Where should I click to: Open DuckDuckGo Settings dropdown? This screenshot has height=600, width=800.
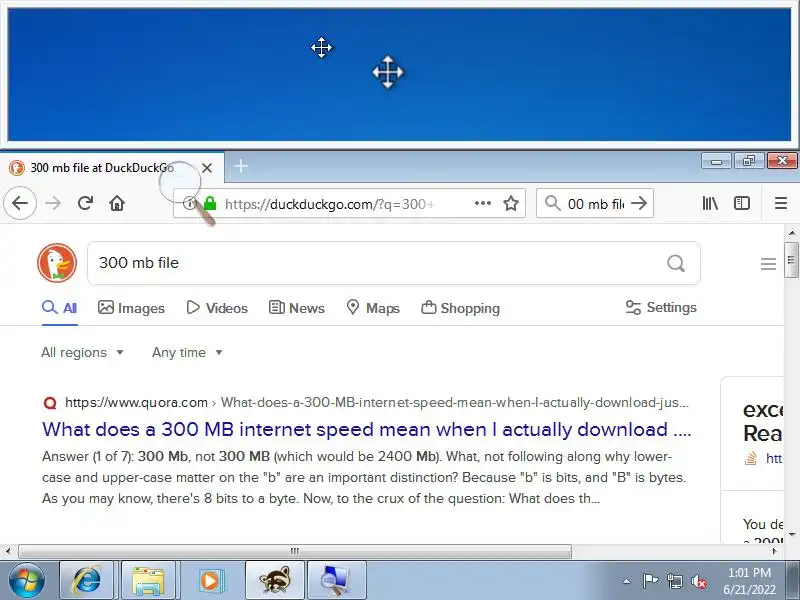[661, 308]
